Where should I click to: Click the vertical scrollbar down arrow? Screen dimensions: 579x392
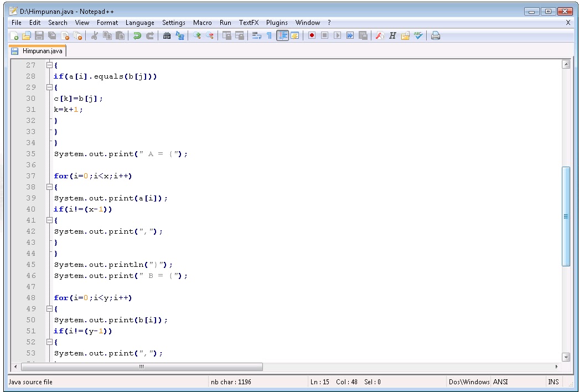coord(566,357)
